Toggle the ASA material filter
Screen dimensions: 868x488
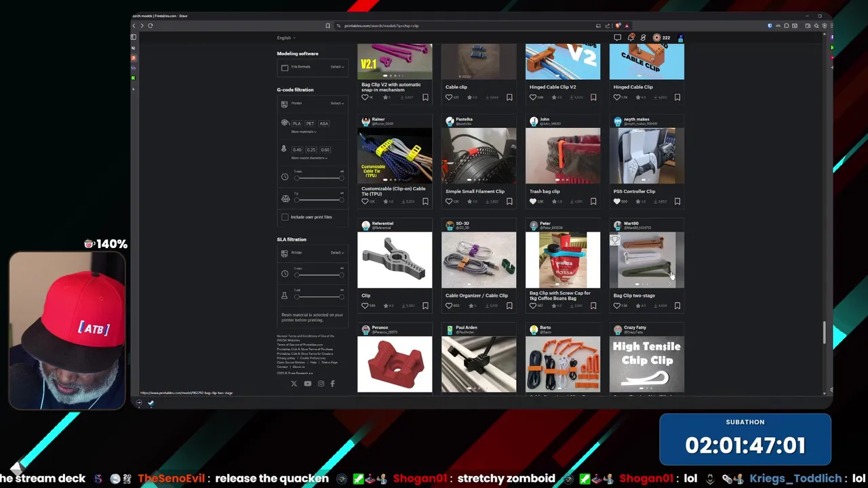(323, 123)
